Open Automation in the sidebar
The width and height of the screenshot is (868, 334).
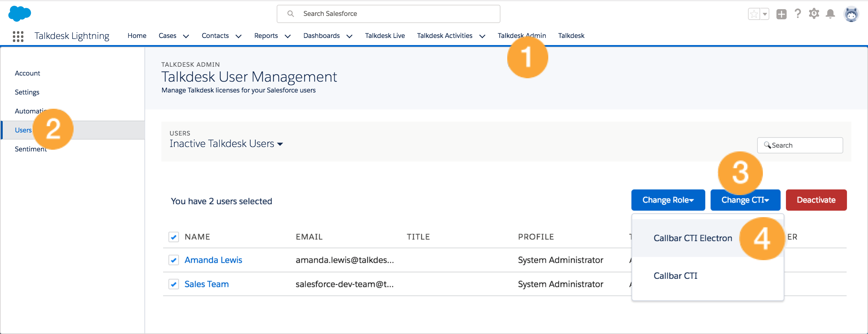pyautogui.click(x=31, y=111)
